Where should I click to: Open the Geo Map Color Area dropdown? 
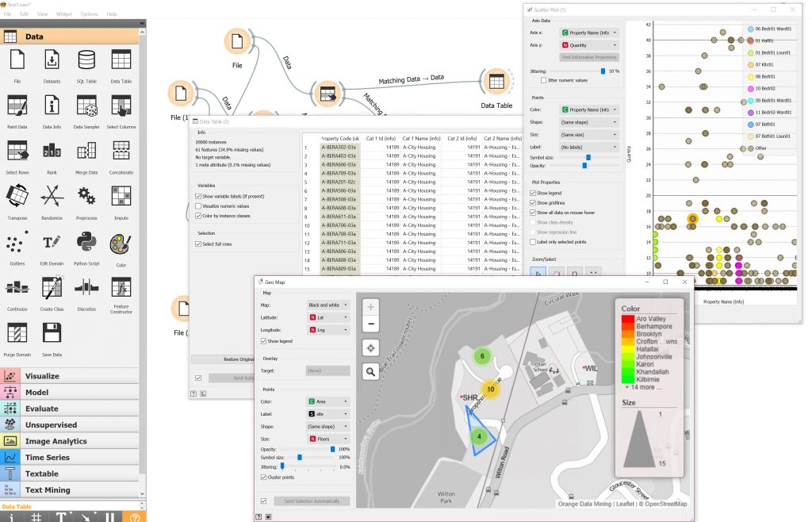coord(328,402)
